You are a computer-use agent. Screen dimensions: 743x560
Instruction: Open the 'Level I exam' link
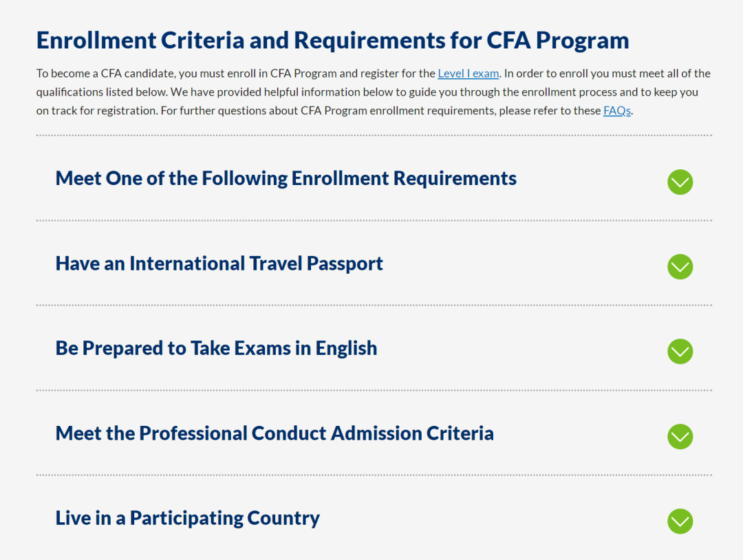(x=468, y=74)
